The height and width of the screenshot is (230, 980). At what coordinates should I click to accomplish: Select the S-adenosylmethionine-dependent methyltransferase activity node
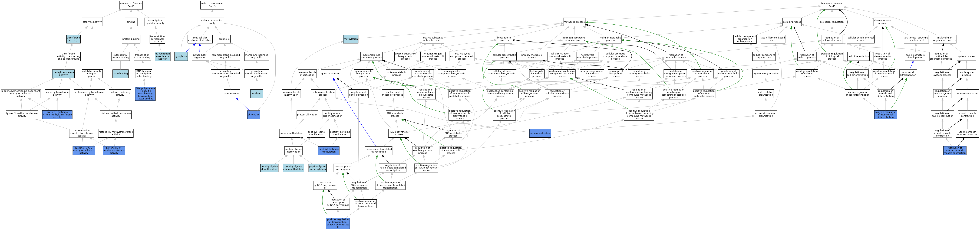(21, 93)
